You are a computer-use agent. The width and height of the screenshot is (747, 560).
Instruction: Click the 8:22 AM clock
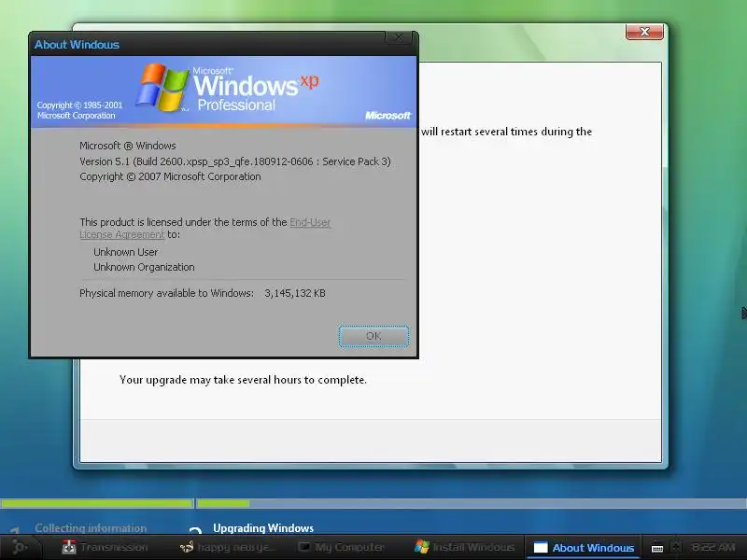[713, 548]
